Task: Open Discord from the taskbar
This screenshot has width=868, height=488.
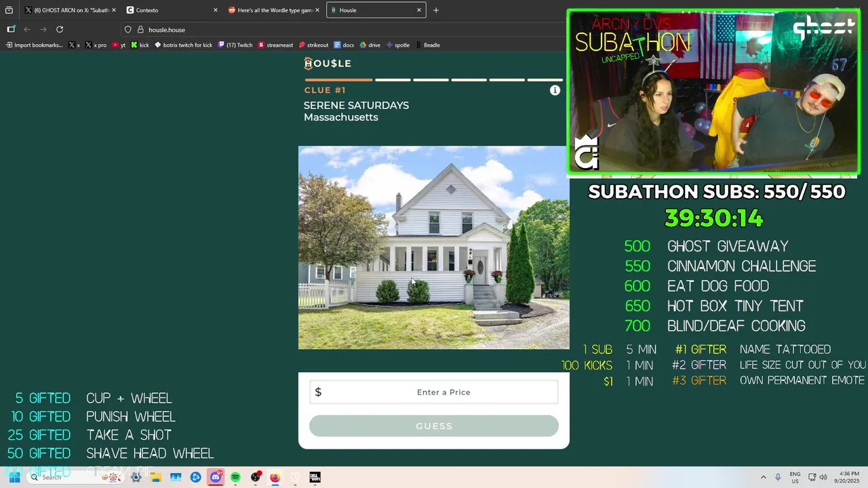Action: tap(216, 477)
